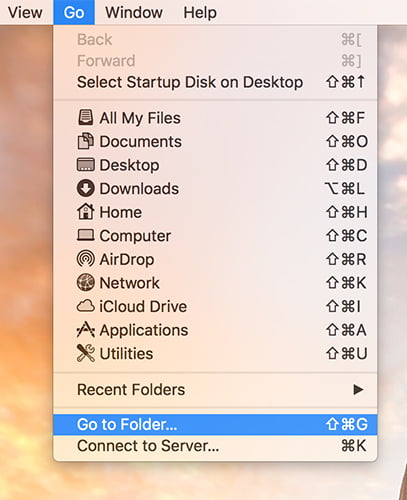Click the Home house icon
The width and height of the screenshot is (407, 500).
pyautogui.click(x=86, y=212)
